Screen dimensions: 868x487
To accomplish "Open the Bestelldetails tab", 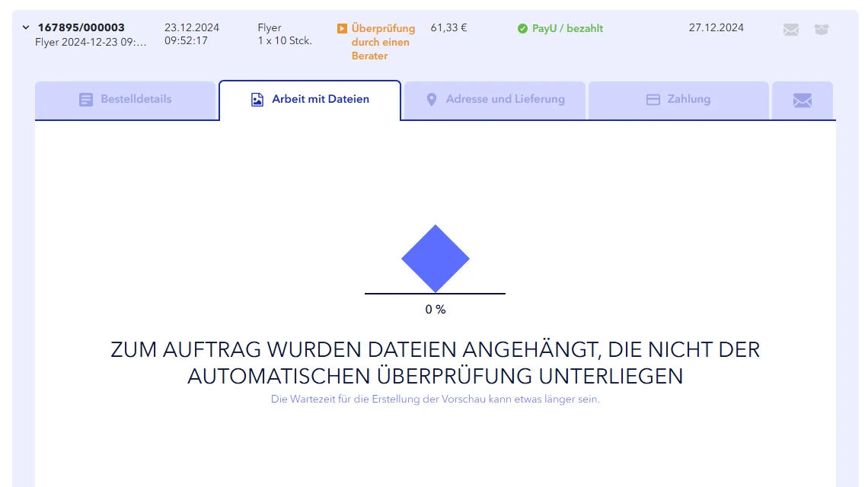I will click(x=125, y=100).
